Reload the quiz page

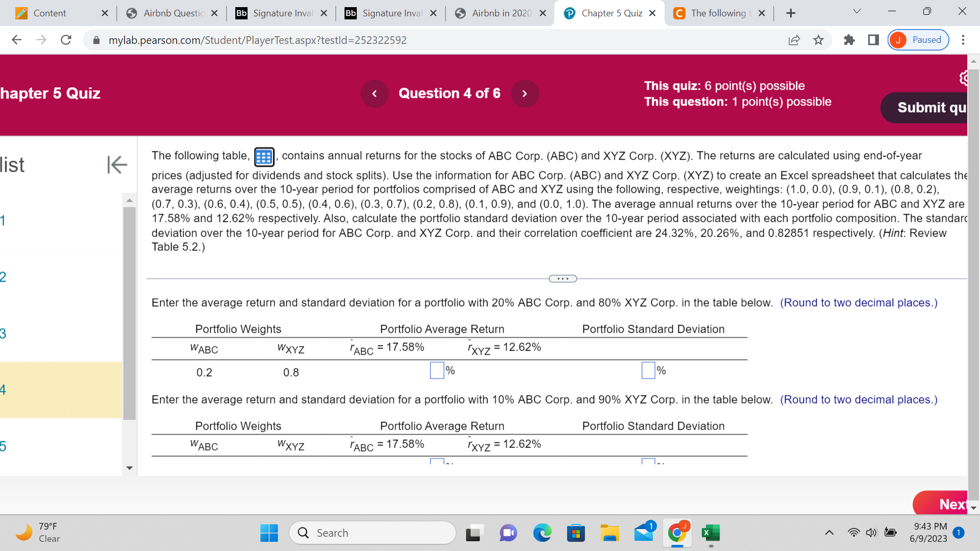coord(66,40)
